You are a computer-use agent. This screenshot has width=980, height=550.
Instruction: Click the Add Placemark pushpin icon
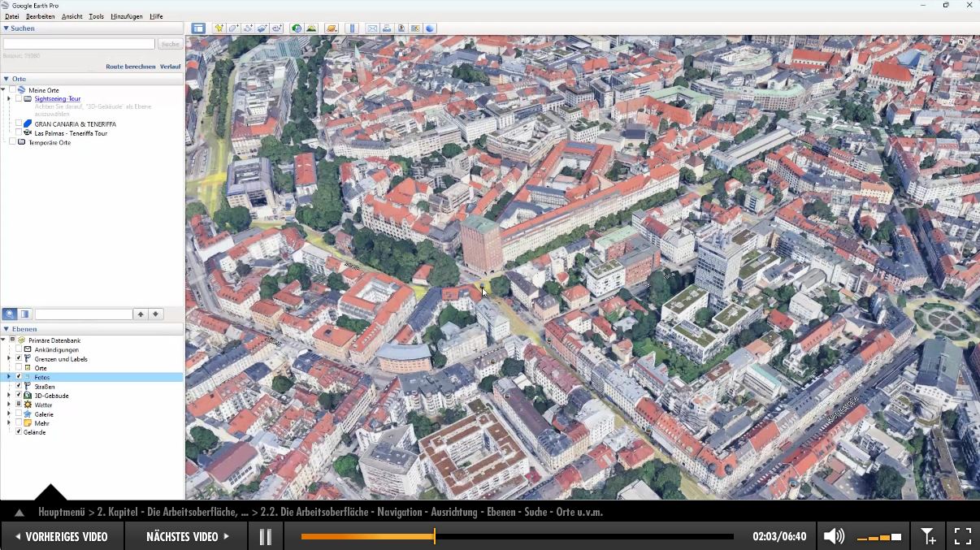(x=219, y=28)
